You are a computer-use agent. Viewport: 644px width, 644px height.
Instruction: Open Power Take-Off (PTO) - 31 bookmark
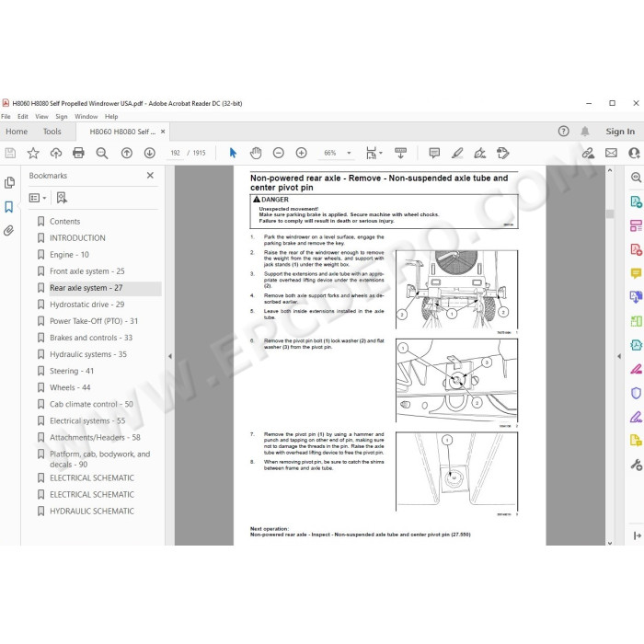click(94, 321)
